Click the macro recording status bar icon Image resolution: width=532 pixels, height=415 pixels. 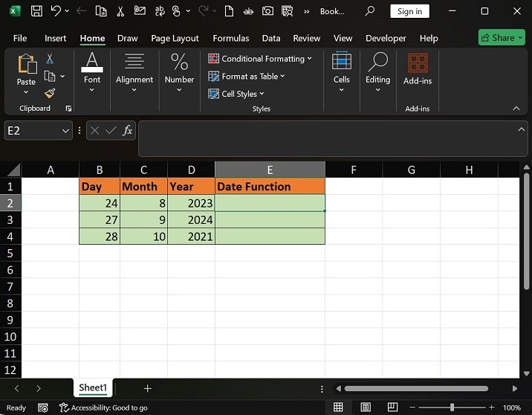(x=43, y=408)
